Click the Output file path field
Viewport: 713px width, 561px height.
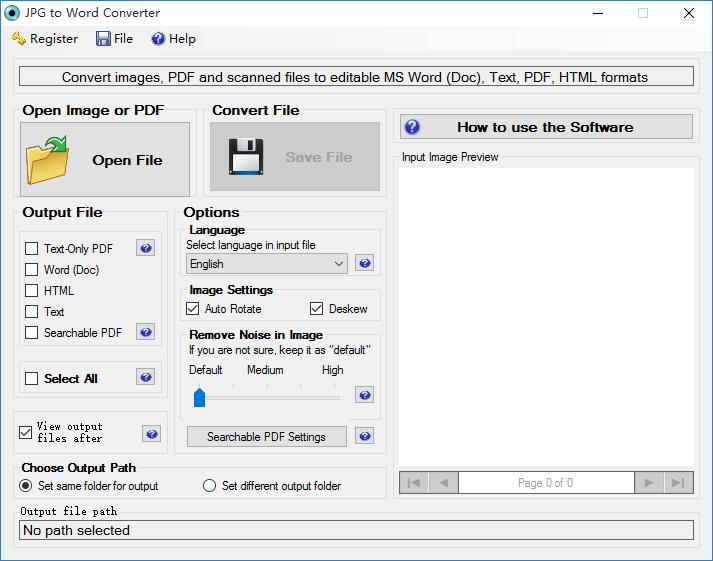pos(356,530)
